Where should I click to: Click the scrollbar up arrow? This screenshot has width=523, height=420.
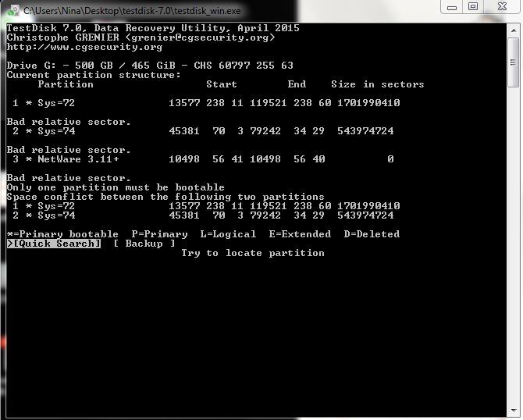pyautogui.click(x=514, y=30)
